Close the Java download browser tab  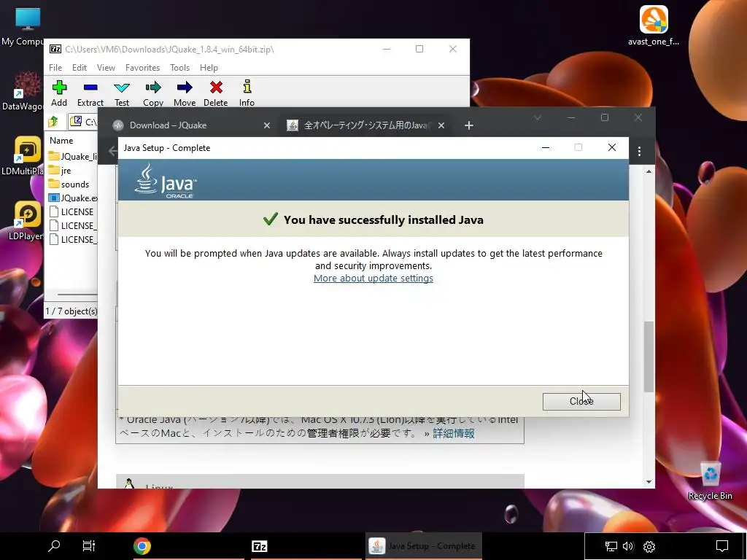441,125
